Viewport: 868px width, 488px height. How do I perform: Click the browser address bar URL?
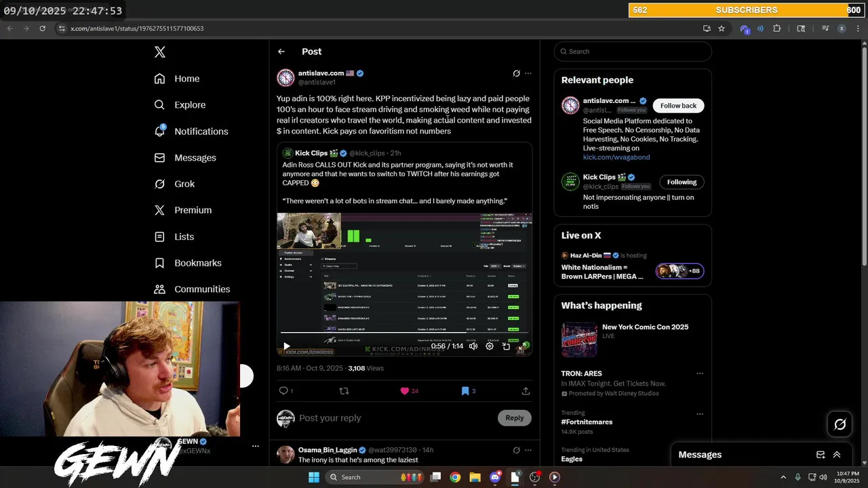pyautogui.click(x=137, y=28)
